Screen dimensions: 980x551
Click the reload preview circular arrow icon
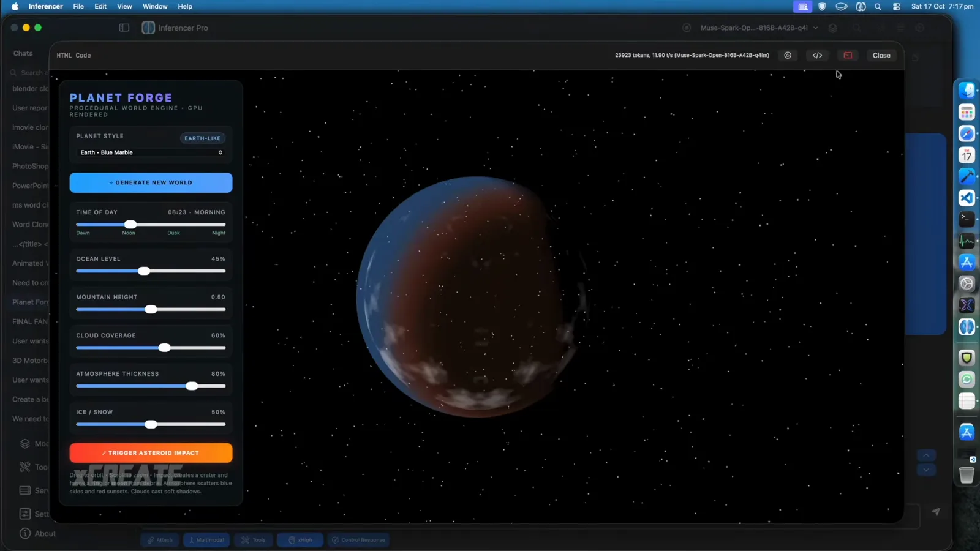click(788, 55)
